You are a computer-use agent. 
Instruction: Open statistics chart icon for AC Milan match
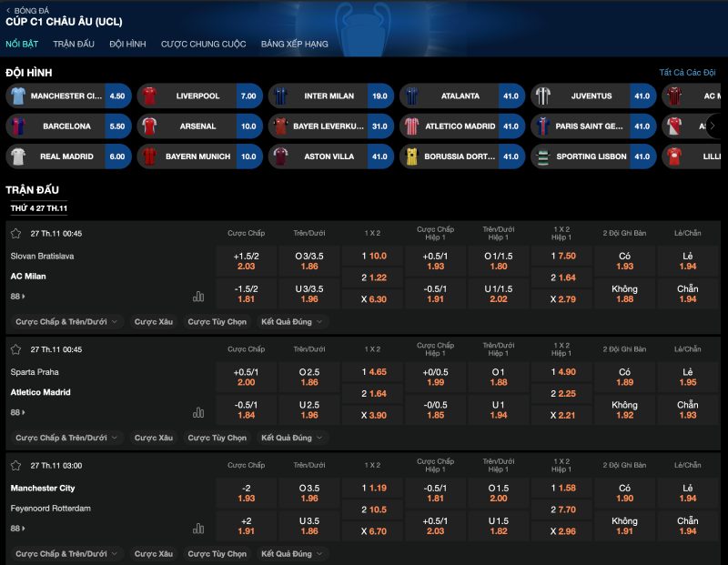[x=198, y=297]
